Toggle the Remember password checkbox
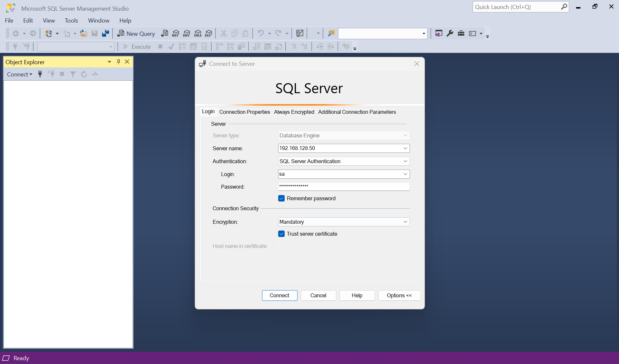Image resolution: width=619 pixels, height=364 pixels. (281, 199)
